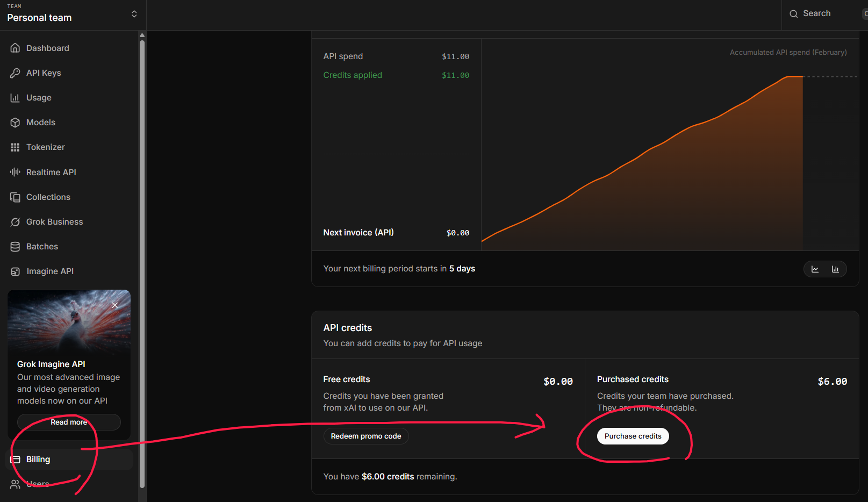Screen dimensions: 868x502
Task: Open the Tokenizer grid icon
Action: pyautogui.click(x=15, y=147)
